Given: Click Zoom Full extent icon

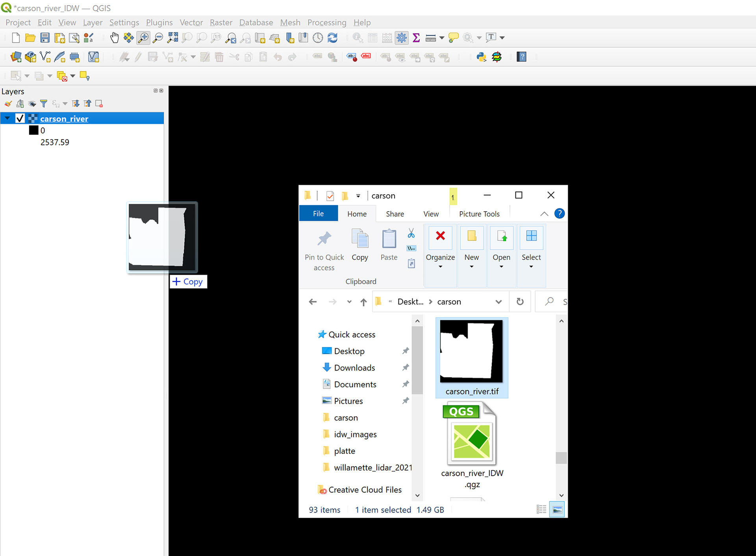Looking at the screenshot, I should (x=172, y=37).
